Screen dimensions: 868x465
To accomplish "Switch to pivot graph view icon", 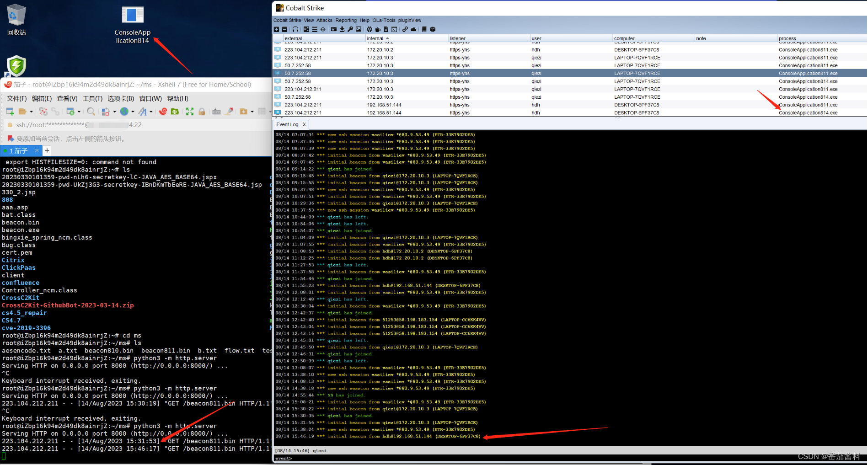I will tap(306, 29).
